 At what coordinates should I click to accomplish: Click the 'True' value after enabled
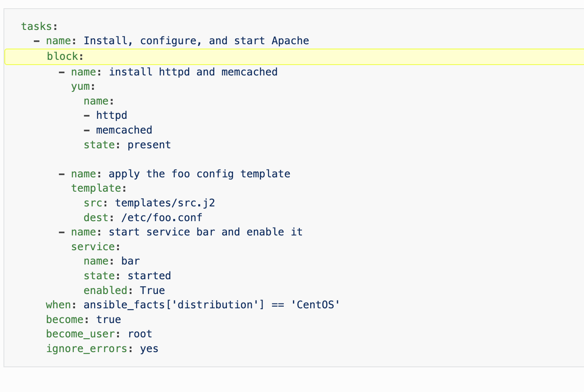pos(152,291)
